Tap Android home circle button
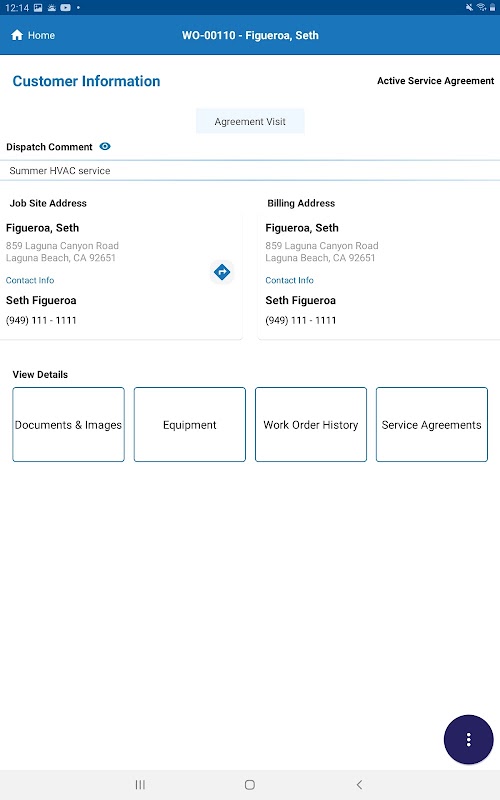This screenshot has width=500, height=800. point(249,785)
